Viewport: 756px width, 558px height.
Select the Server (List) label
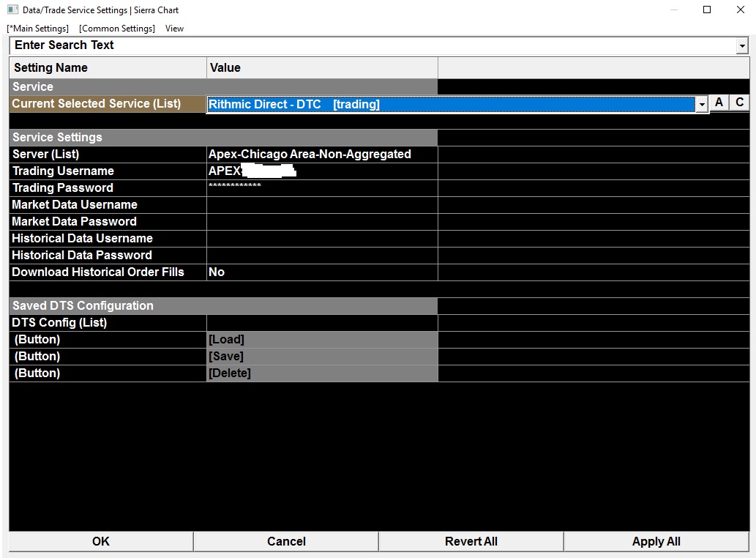(108, 155)
